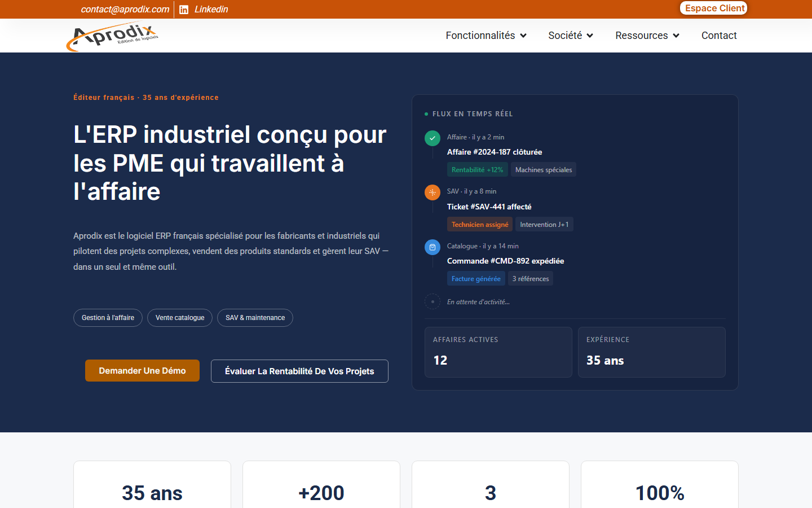Click Évaluer La Rentabilité De Vos Projets

(299, 371)
